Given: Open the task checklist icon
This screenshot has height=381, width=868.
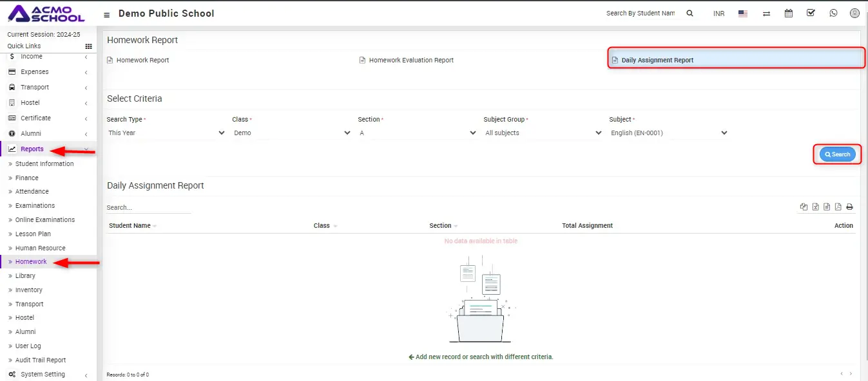Looking at the screenshot, I should pyautogui.click(x=811, y=13).
